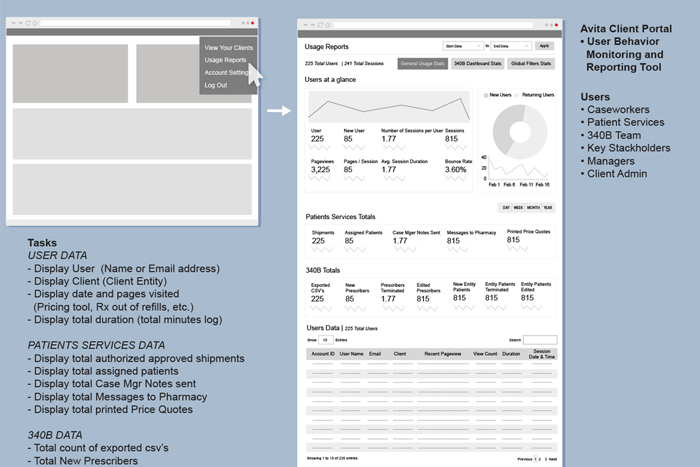Sort table by Recent Pageview column
Viewport: 700px width, 467px height.
(442, 354)
